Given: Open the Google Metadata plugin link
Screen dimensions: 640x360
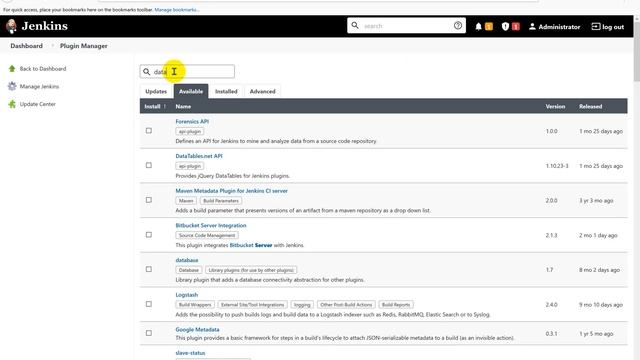Looking at the screenshot, I should (197, 329).
